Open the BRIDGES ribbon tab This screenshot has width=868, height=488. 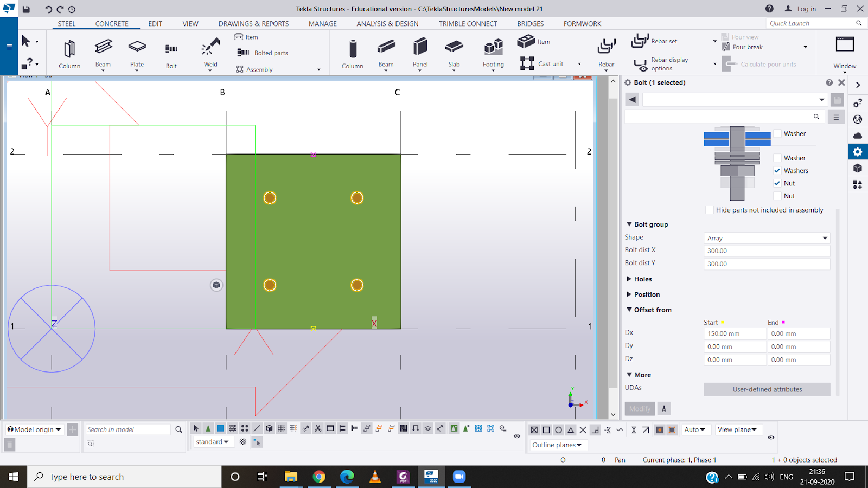point(530,24)
